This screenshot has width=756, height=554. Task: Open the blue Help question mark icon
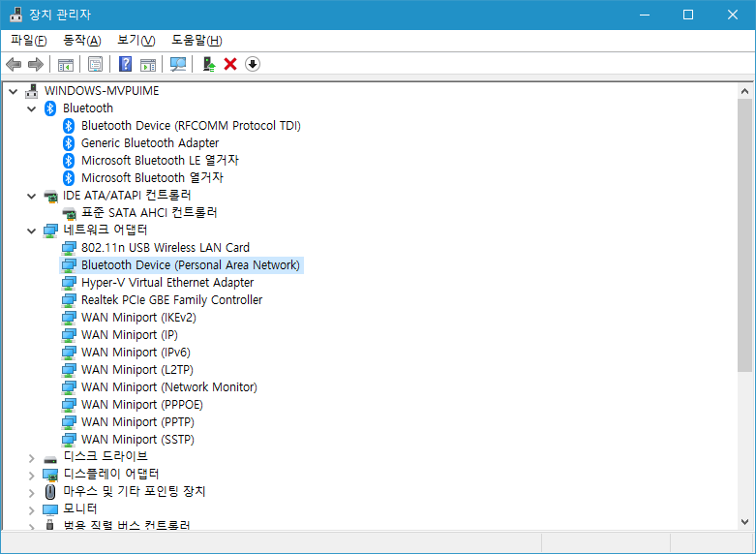pyautogui.click(x=126, y=64)
